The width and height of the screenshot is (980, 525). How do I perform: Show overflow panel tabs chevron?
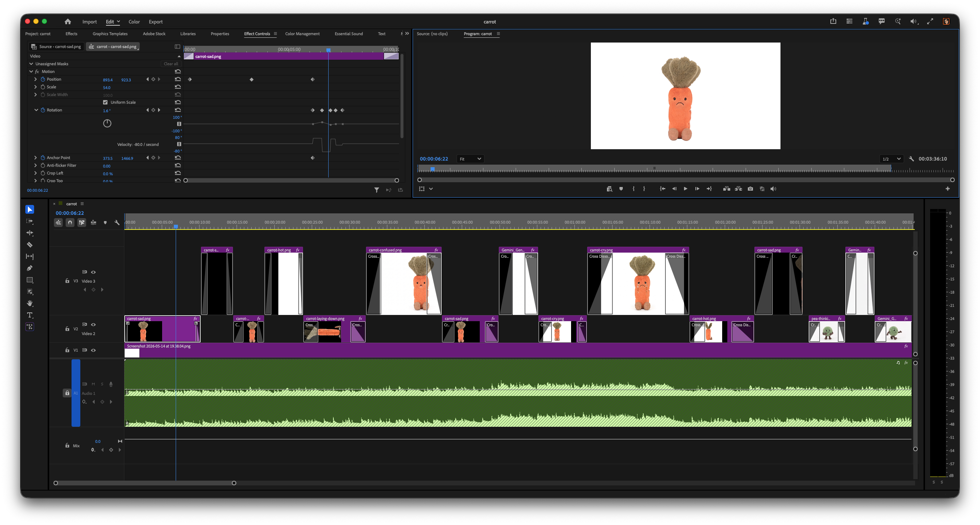point(407,33)
